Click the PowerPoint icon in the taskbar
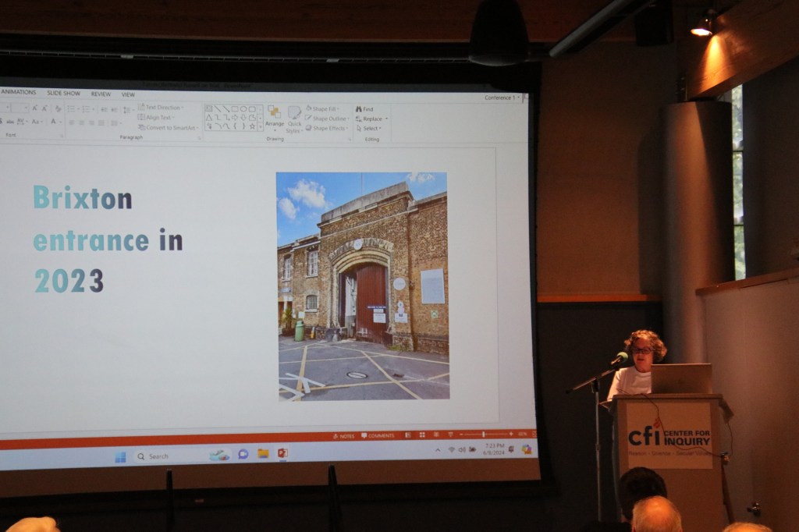The width and height of the screenshot is (799, 532). click(282, 453)
